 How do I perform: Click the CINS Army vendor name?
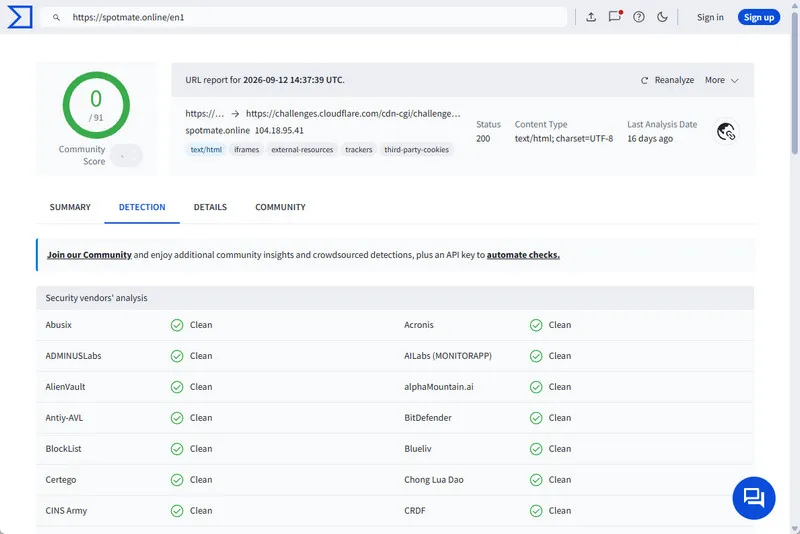click(x=66, y=511)
